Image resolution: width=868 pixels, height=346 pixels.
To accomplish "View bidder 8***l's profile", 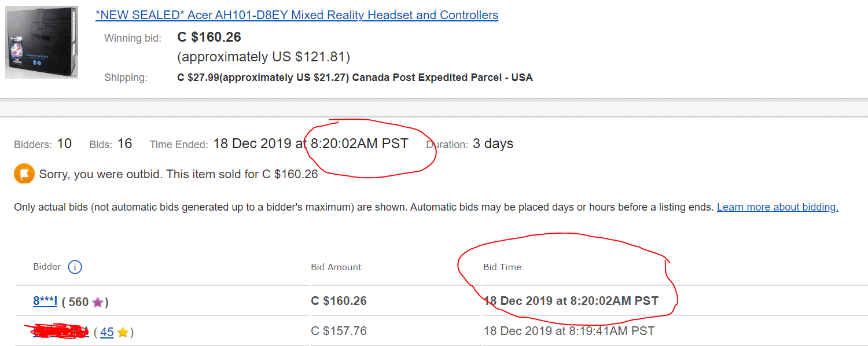I will tap(45, 301).
